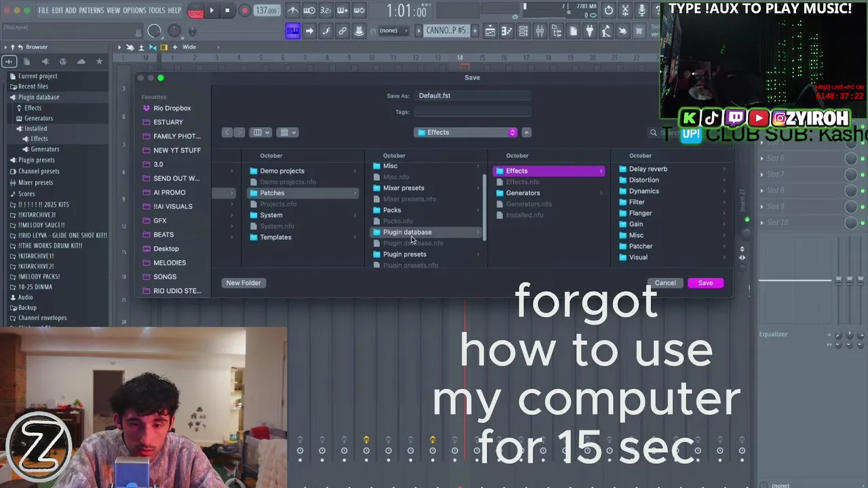Show all browser content tab icon
The image size is (868, 488).
pyautogui.click(x=9, y=61)
